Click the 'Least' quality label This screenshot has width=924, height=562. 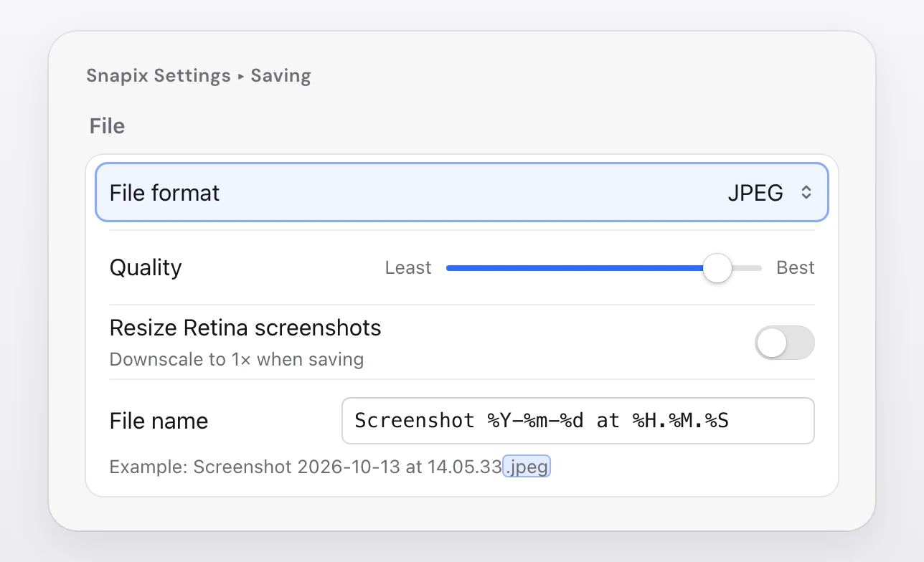(x=408, y=268)
